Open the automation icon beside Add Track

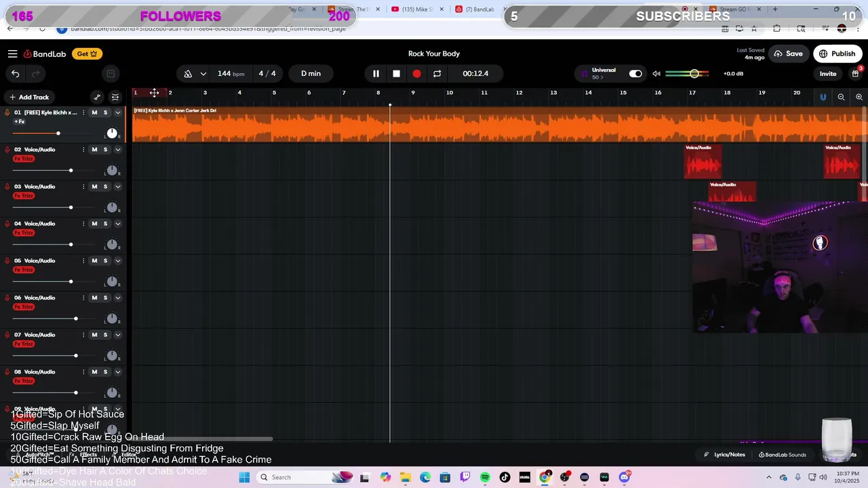click(97, 97)
